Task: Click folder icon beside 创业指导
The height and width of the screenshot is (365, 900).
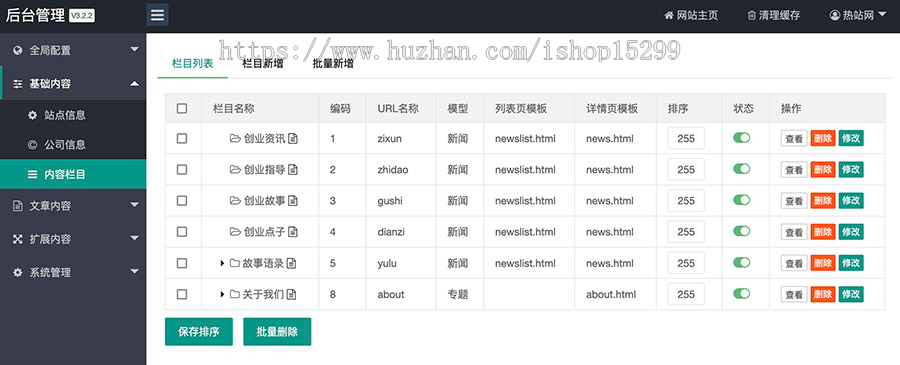Action: (235, 169)
